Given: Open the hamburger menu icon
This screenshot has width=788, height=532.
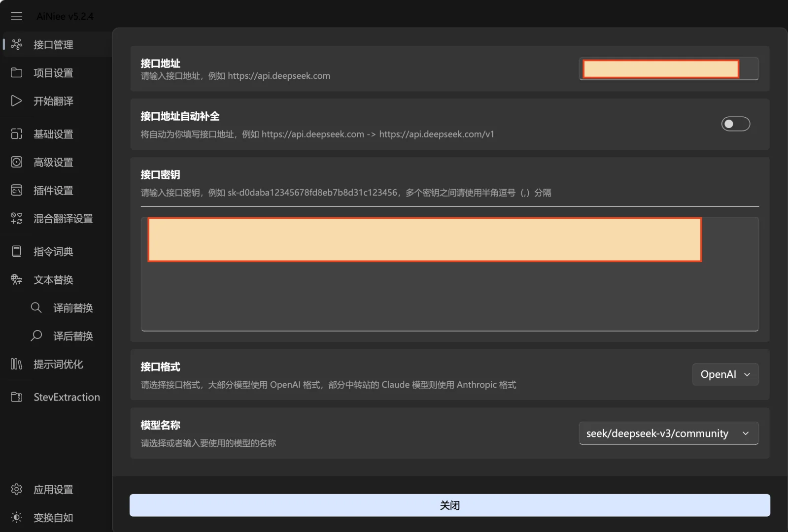Looking at the screenshot, I should [16, 16].
